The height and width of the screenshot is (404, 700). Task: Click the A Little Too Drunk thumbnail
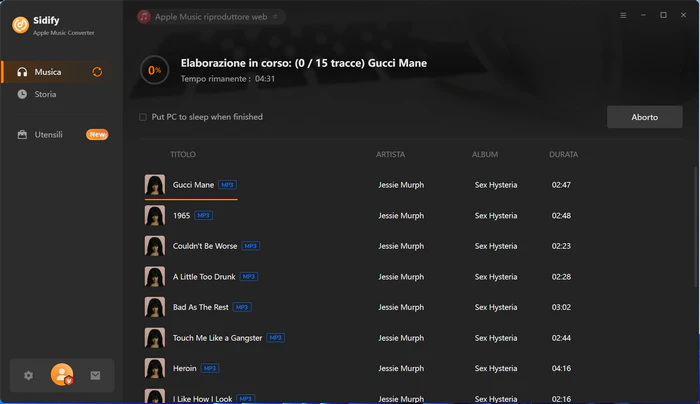pos(155,277)
